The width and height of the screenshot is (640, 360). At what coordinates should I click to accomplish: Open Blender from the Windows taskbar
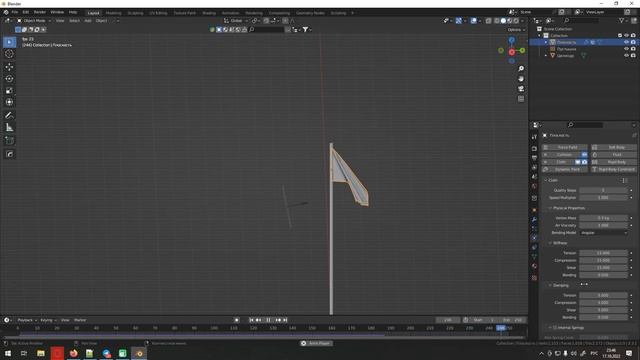(x=139, y=353)
